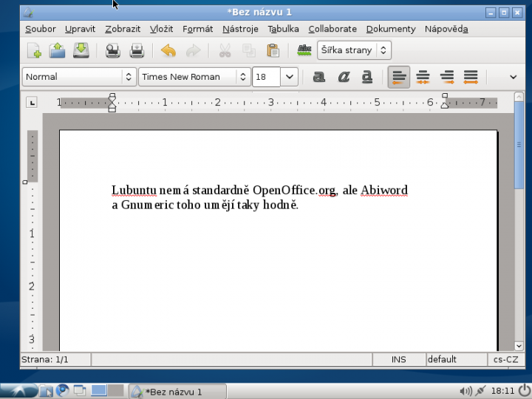Screen dimensions: 532x399
Task: Launch the web browser from the panel
Action: click(62, 391)
